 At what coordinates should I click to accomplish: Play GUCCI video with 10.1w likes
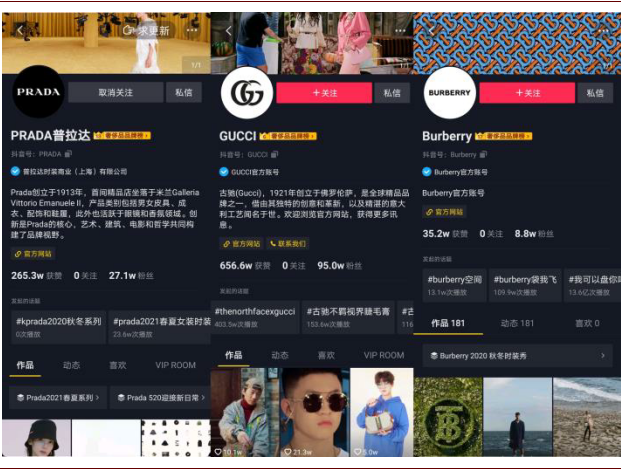point(245,412)
